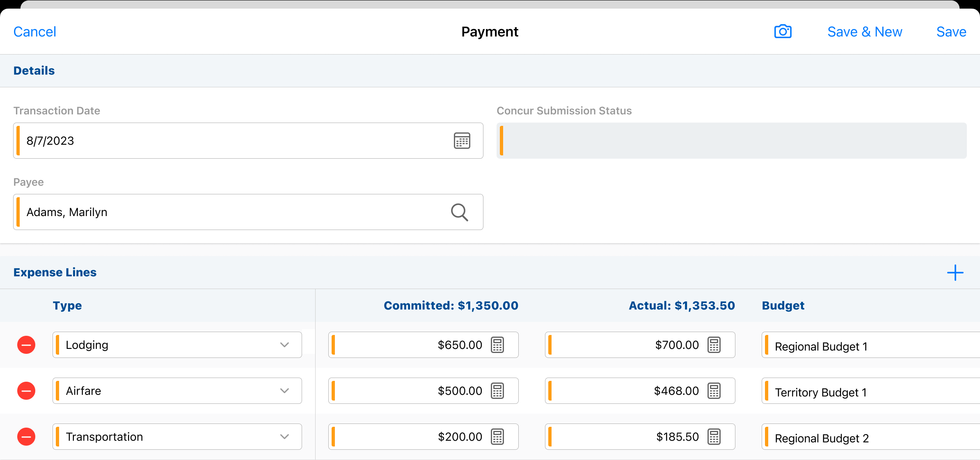
Task: Delete the Airfare expense line
Action: 26,391
